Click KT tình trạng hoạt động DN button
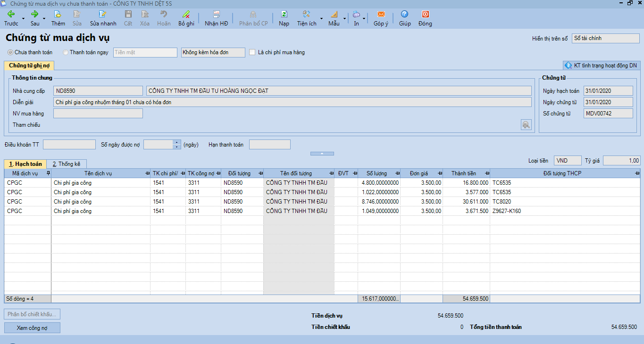Viewport: 644px width, 344px height. 602,66
